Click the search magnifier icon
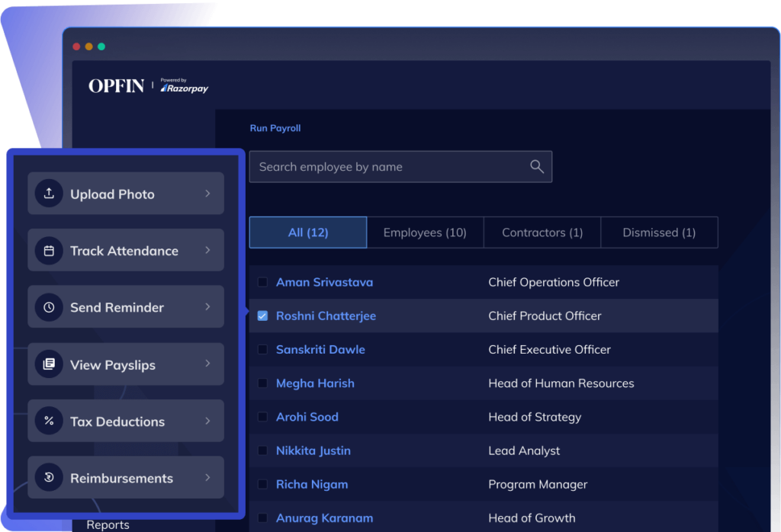 click(x=536, y=166)
